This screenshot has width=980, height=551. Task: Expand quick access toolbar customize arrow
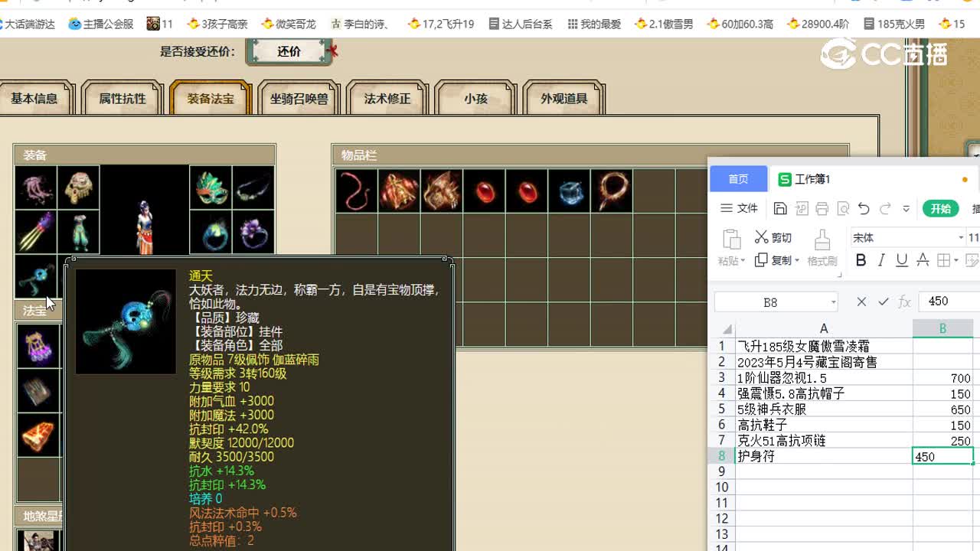(x=906, y=209)
